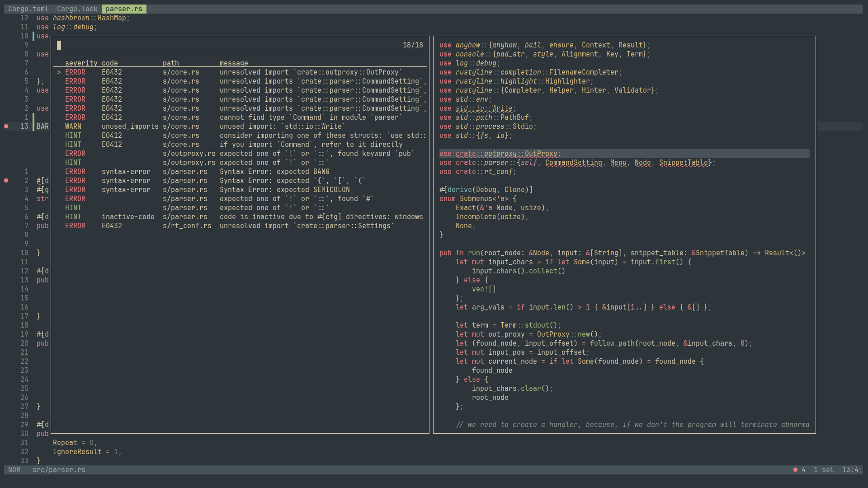Click the 13:4 cursor position indicator
This screenshot has width=868, height=488.
pyautogui.click(x=850, y=470)
